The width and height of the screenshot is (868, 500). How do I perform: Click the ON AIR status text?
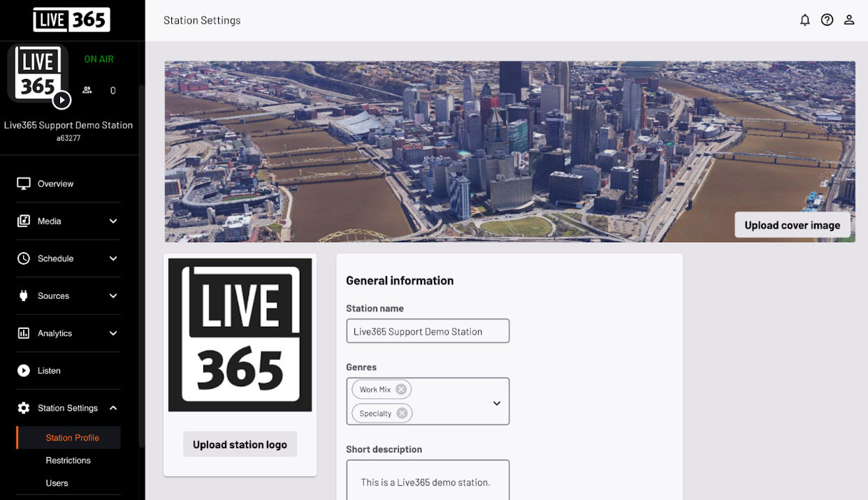coord(99,59)
